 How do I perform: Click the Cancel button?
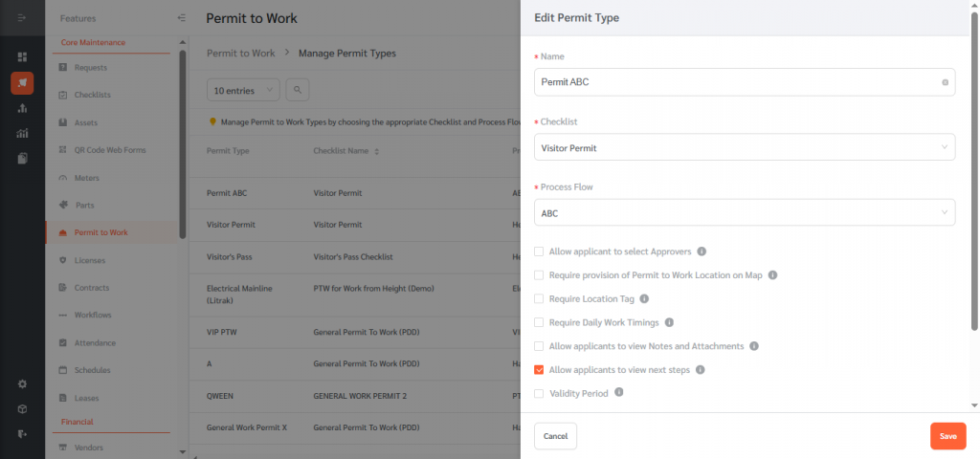tap(555, 436)
